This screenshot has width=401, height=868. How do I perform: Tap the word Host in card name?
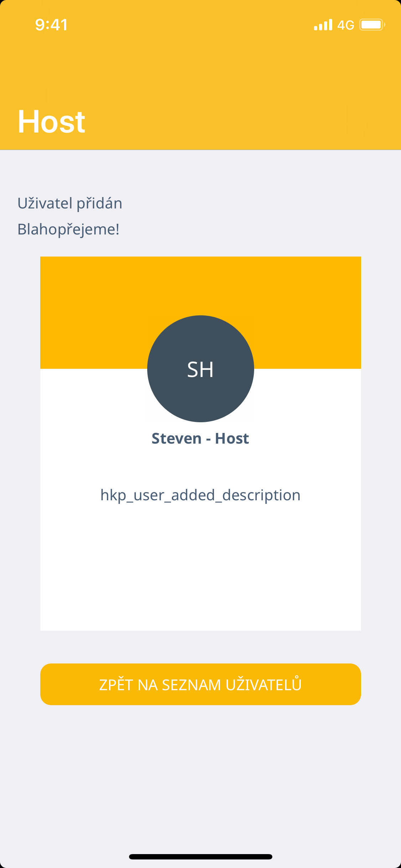tap(232, 438)
